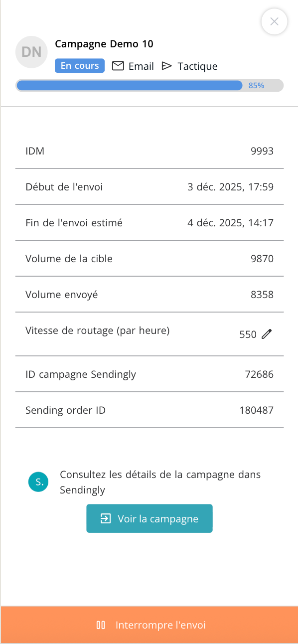Click the Tactique label text
This screenshot has width=298, height=644.
(x=197, y=66)
